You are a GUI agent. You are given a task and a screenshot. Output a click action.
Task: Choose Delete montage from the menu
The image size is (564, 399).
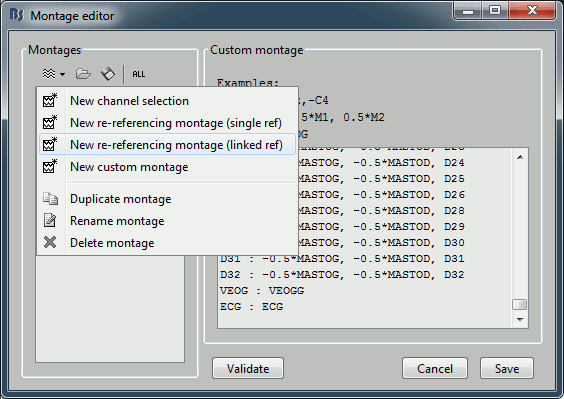[167, 242]
